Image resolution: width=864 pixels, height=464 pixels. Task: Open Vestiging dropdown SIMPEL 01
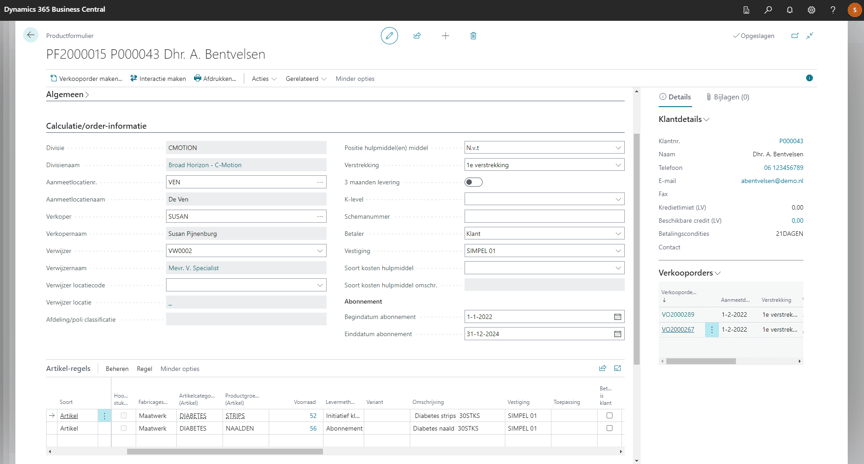(x=618, y=251)
